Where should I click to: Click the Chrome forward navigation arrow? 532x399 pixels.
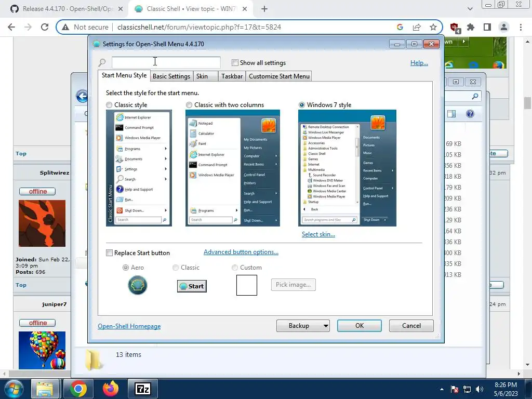point(28,27)
